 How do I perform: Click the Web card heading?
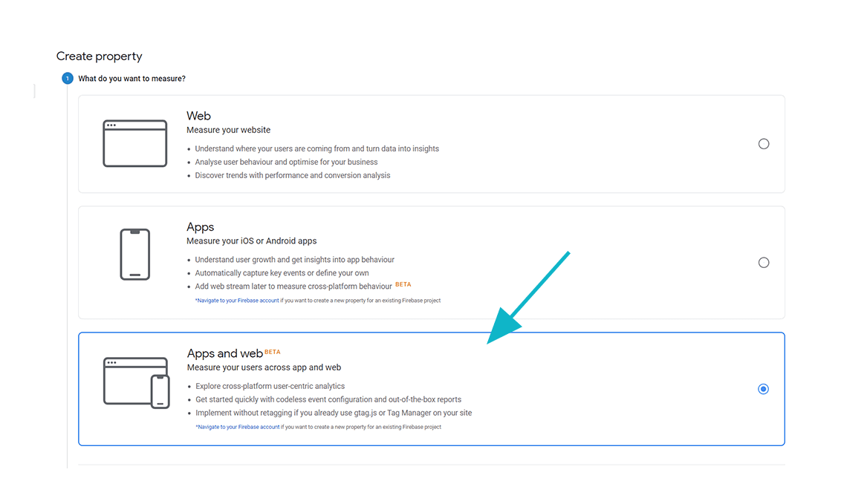pyautogui.click(x=198, y=116)
